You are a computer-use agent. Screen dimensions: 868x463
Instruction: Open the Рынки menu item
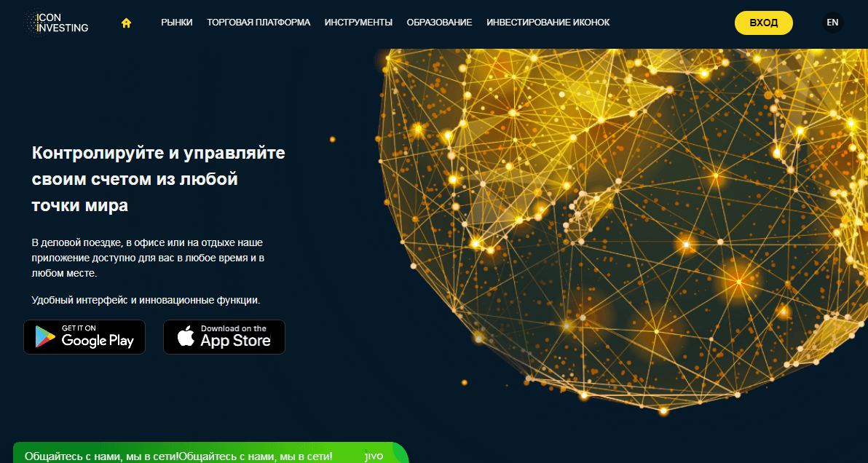point(177,23)
